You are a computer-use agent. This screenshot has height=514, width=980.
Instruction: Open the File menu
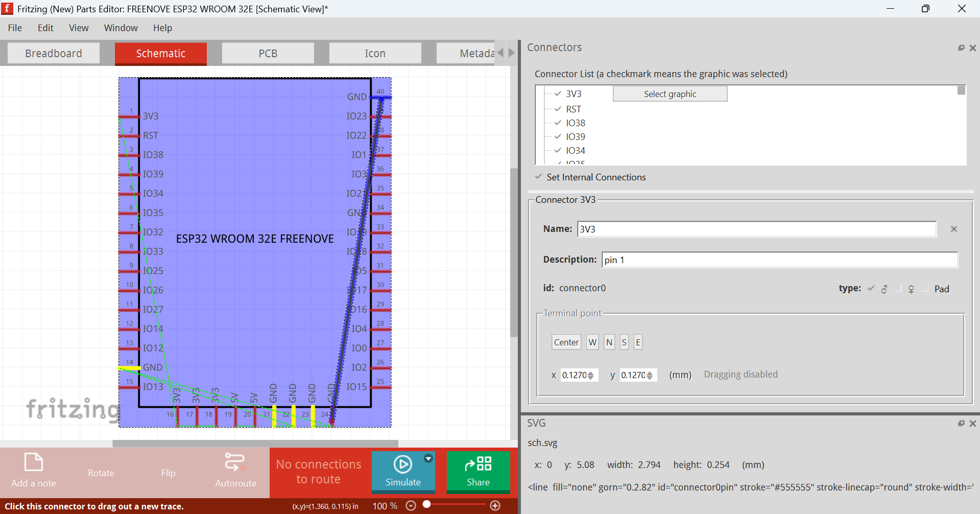(15, 28)
